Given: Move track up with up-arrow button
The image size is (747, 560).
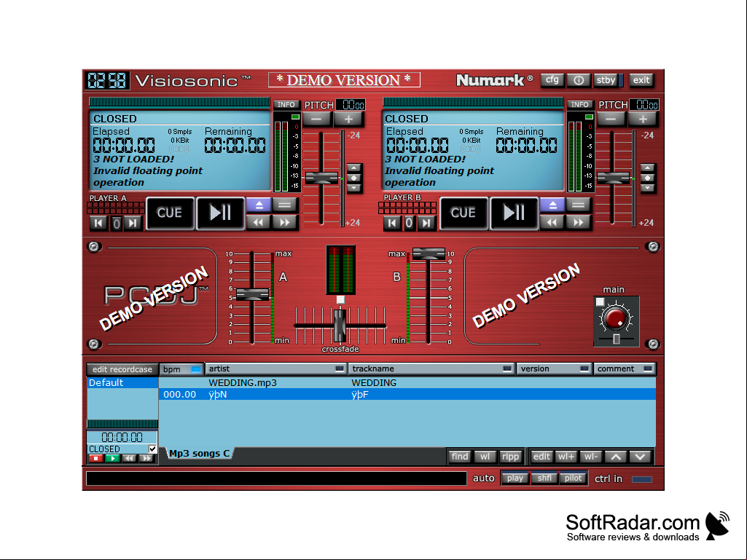Looking at the screenshot, I should pyautogui.click(x=616, y=457).
